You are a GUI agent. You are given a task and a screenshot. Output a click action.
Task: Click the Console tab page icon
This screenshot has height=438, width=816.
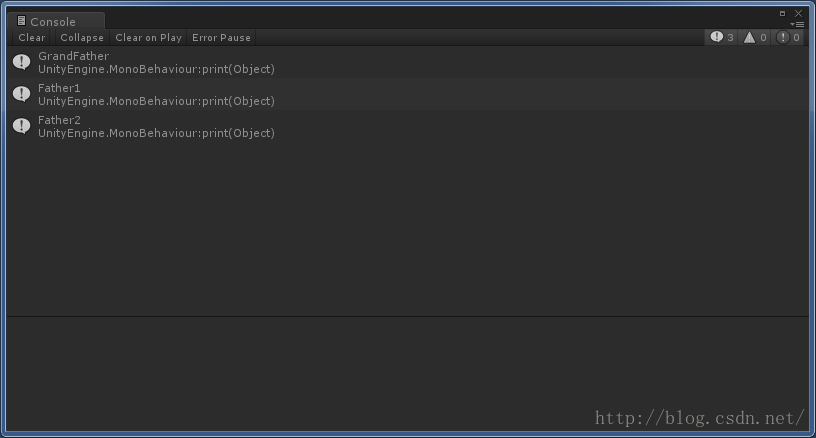tap(21, 21)
